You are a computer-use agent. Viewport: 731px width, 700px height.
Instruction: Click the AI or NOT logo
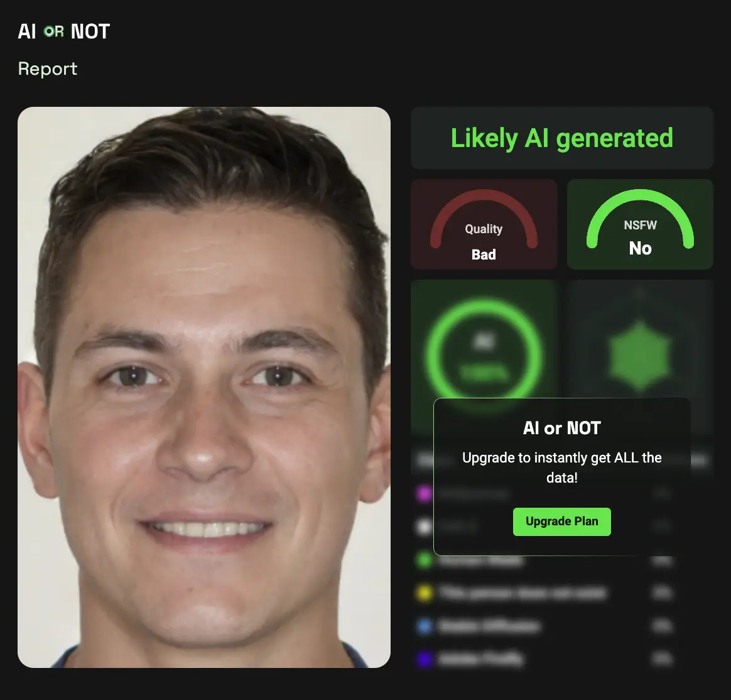click(x=64, y=31)
